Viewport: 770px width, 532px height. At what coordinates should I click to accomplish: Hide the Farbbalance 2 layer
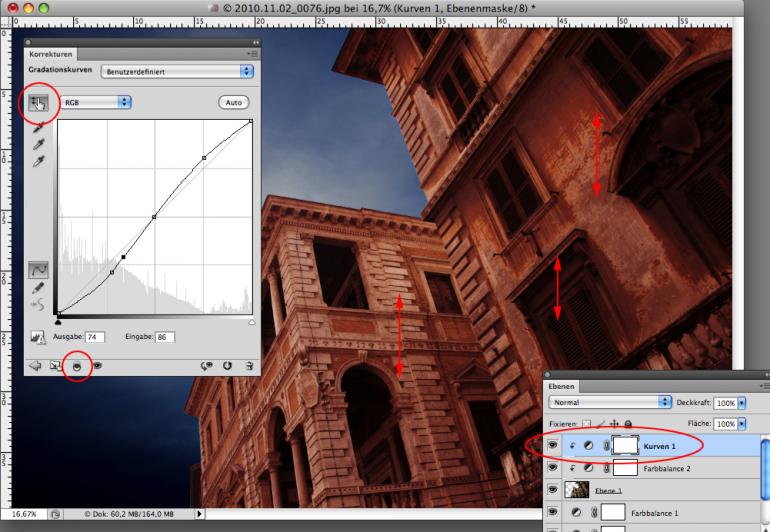(x=553, y=468)
